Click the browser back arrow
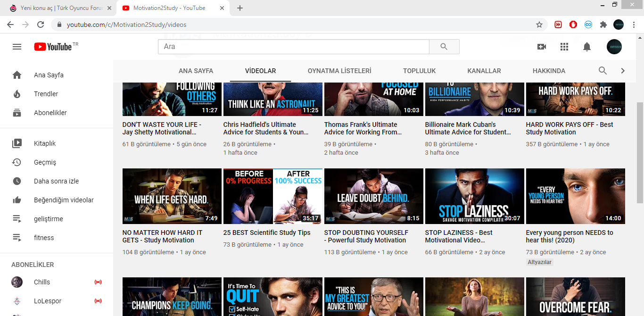644x316 pixels. (10, 25)
